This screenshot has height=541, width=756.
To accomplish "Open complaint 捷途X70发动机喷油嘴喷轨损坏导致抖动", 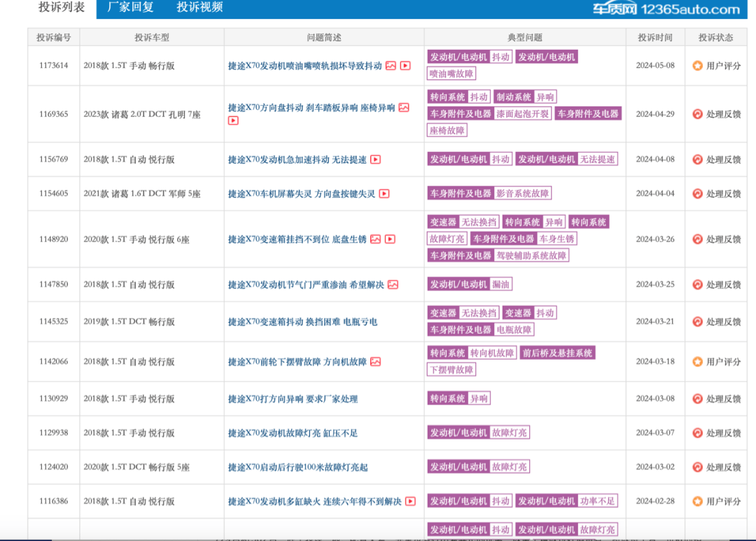I will 304,66.
